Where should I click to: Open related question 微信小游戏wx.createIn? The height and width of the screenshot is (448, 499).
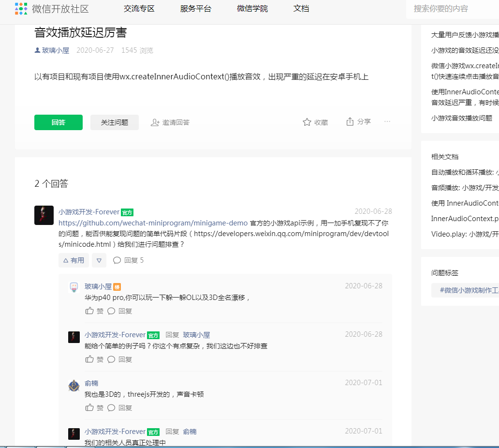click(x=465, y=71)
